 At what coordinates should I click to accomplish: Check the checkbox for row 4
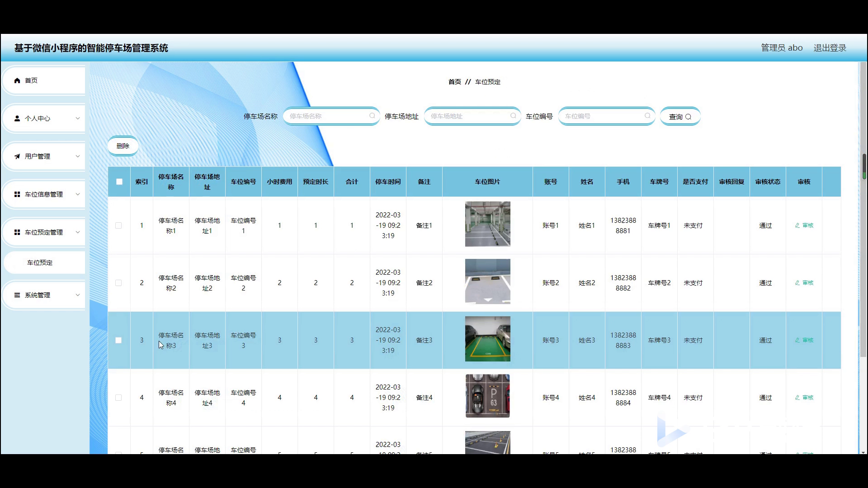[x=118, y=398]
